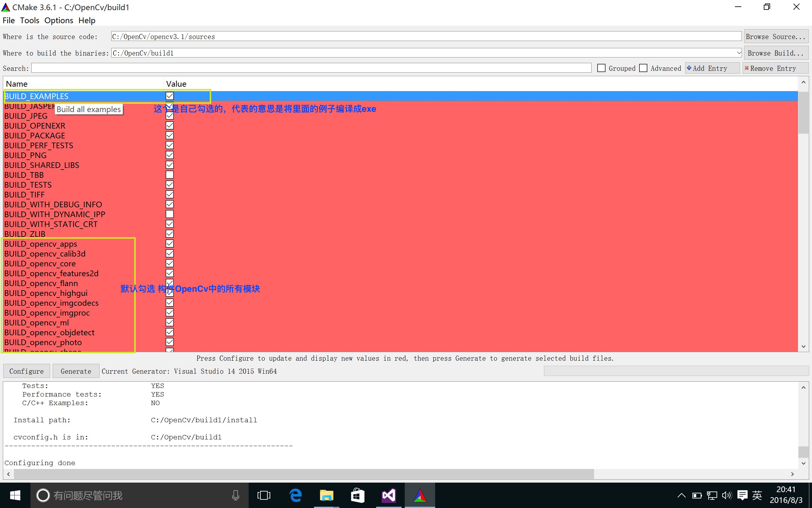The height and width of the screenshot is (508, 812).
Task: Uncheck BUILD_opencv_ml checkbox
Action: pyautogui.click(x=170, y=323)
